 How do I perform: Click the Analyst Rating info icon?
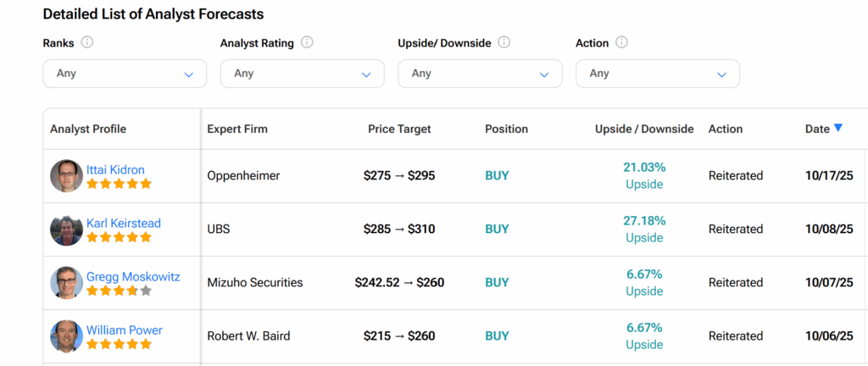click(x=307, y=42)
